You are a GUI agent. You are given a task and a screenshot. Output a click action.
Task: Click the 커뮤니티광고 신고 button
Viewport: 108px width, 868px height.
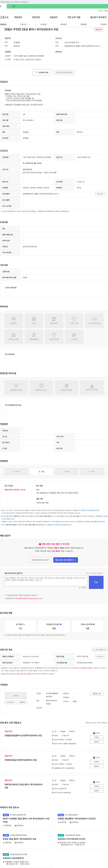[100, 650]
